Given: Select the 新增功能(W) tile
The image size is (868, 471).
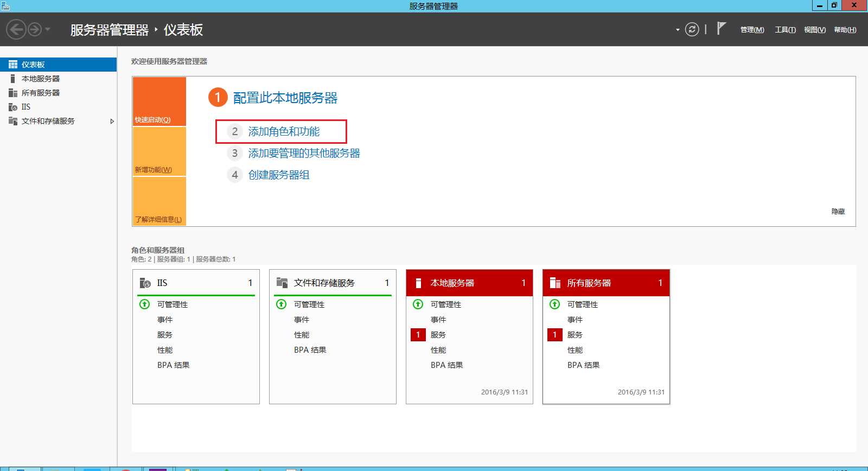Looking at the screenshot, I should coord(159,151).
